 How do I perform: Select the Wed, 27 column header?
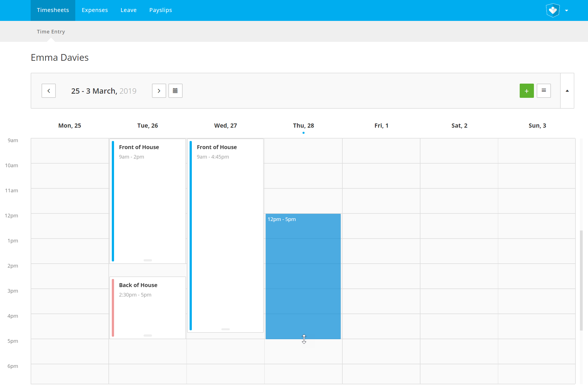(226, 126)
